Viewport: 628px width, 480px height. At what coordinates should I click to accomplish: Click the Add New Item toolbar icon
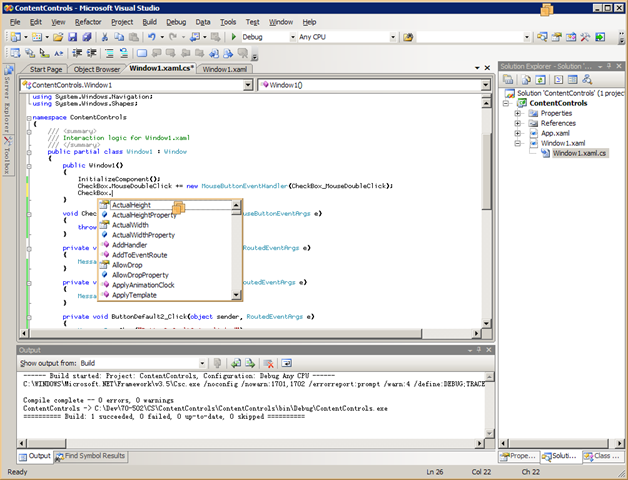point(37,37)
